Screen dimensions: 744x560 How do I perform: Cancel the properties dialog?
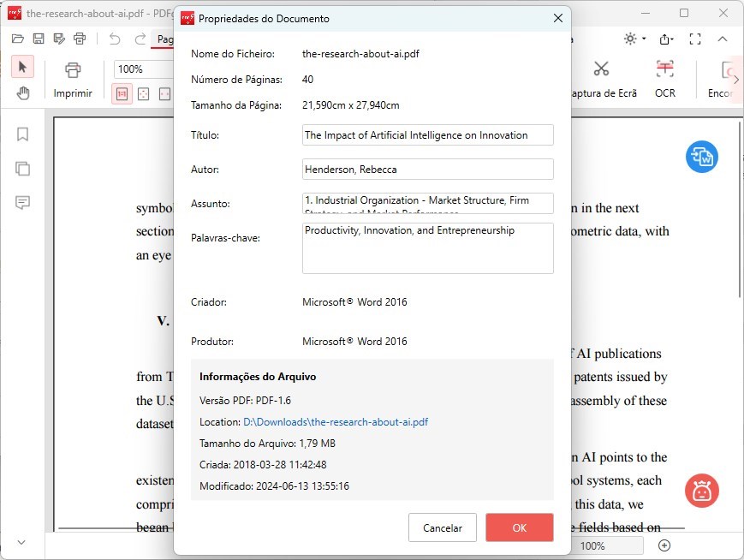(x=443, y=527)
